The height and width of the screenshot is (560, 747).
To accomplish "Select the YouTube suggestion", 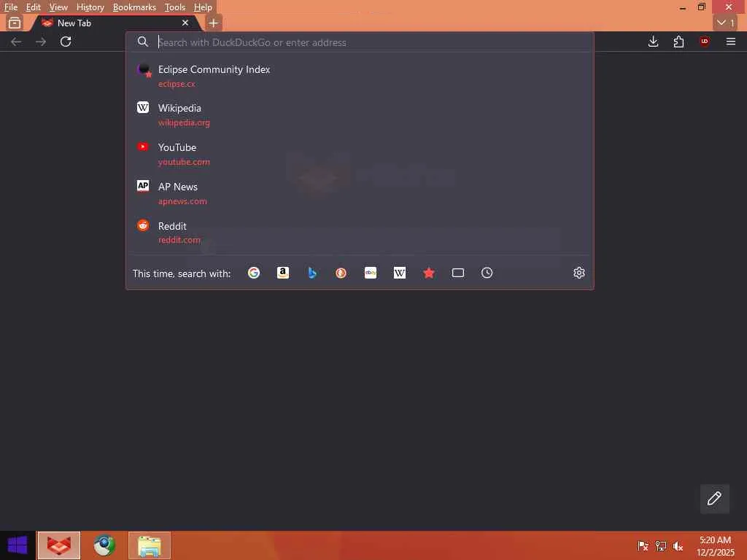I will click(x=360, y=155).
